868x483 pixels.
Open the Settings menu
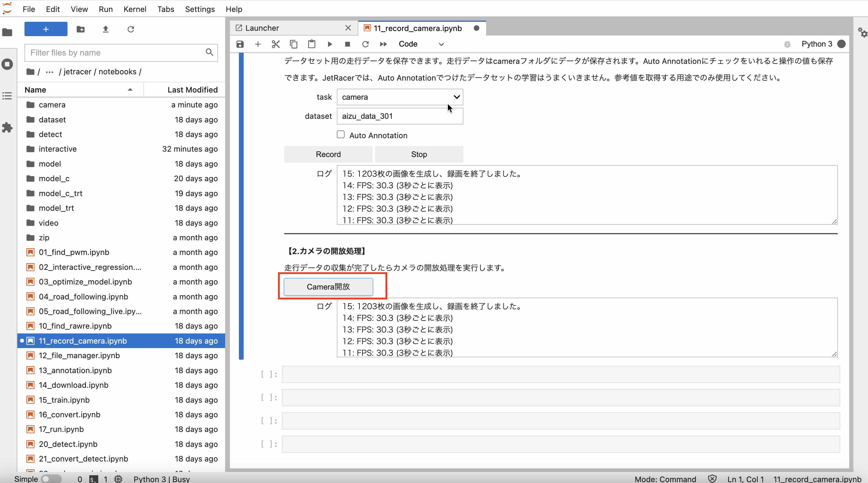coord(200,9)
